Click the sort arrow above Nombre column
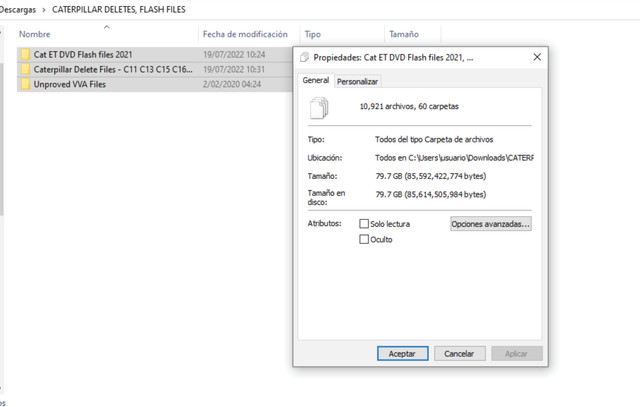 coord(107,27)
